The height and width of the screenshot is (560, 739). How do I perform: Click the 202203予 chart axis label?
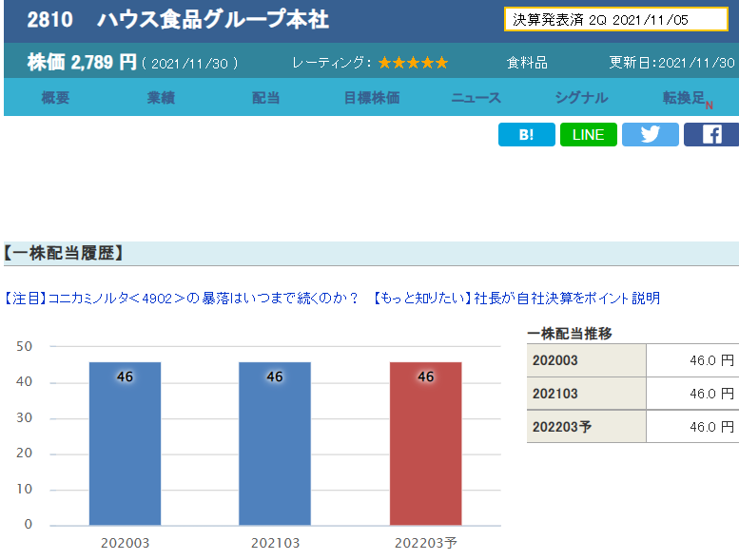click(x=425, y=543)
